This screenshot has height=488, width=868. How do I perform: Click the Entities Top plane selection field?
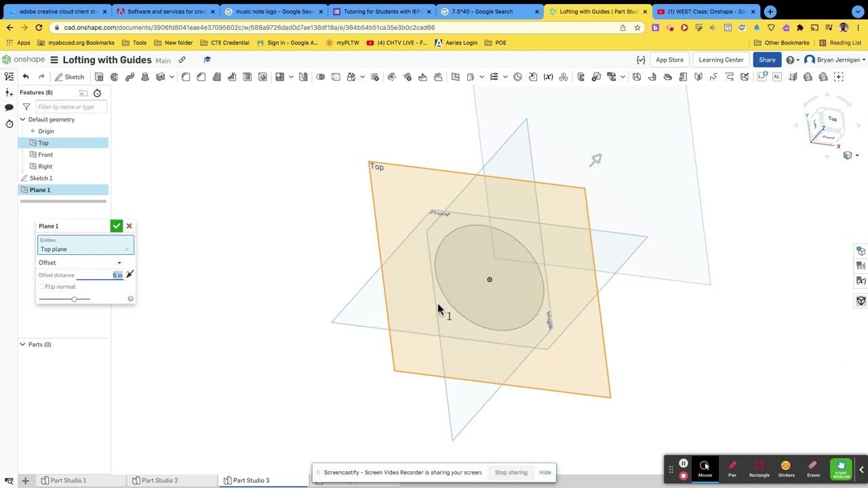click(x=85, y=246)
